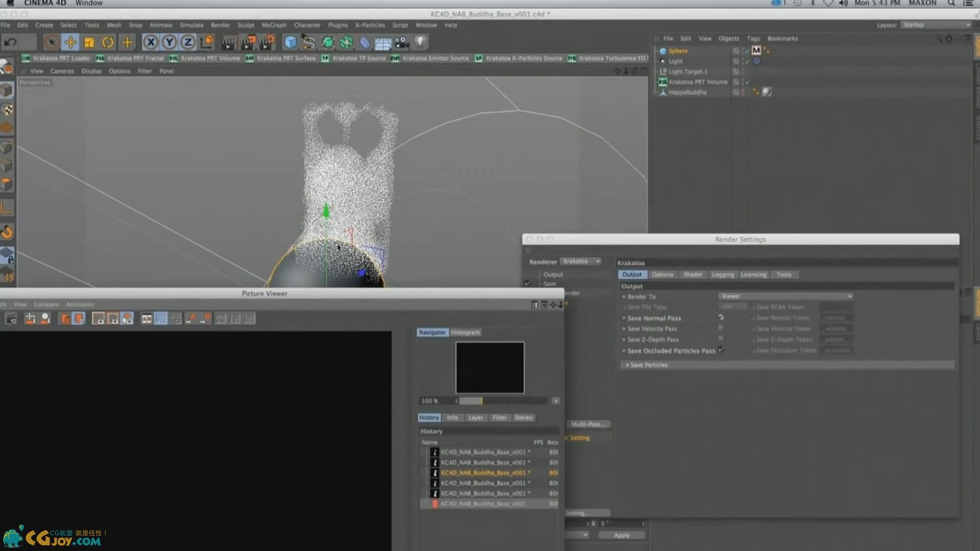Open the Renderer Krakatoa dropdown
The image size is (980, 551).
[x=581, y=261]
